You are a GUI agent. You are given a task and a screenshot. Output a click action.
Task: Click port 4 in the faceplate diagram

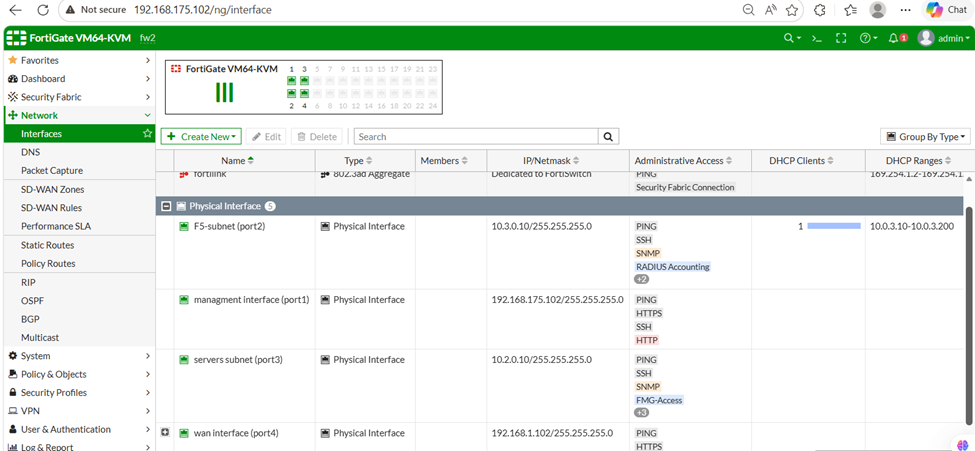[x=304, y=93]
